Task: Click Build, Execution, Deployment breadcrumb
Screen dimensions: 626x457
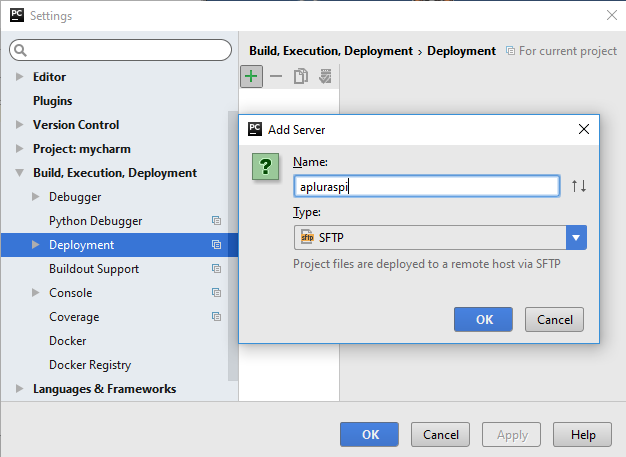Action: coord(331,51)
